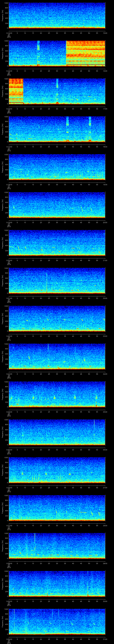
Task: Open the spectrogram panel starting at 0:22:00
Action: (x=57, y=318)
